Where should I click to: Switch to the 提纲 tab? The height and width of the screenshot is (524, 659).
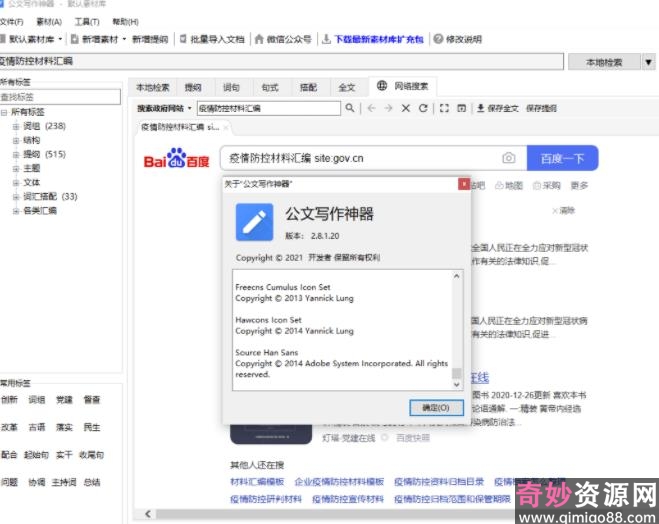click(193, 87)
